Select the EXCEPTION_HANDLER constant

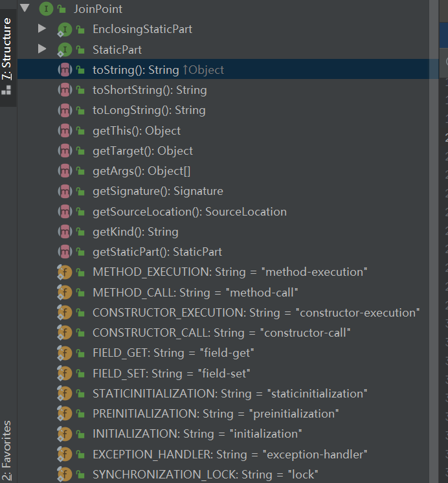point(230,455)
